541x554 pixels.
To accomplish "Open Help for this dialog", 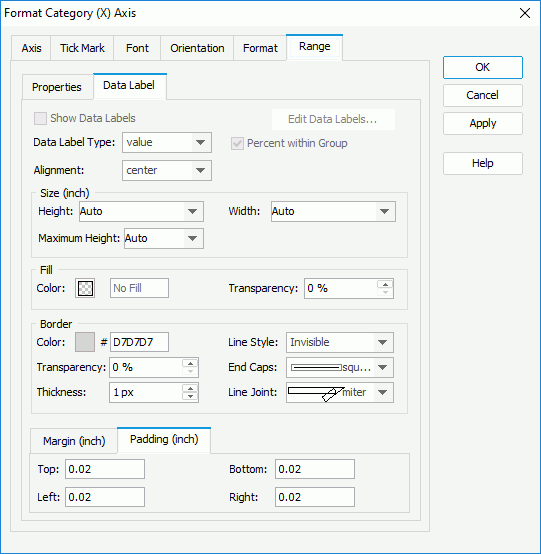I will 483,163.
